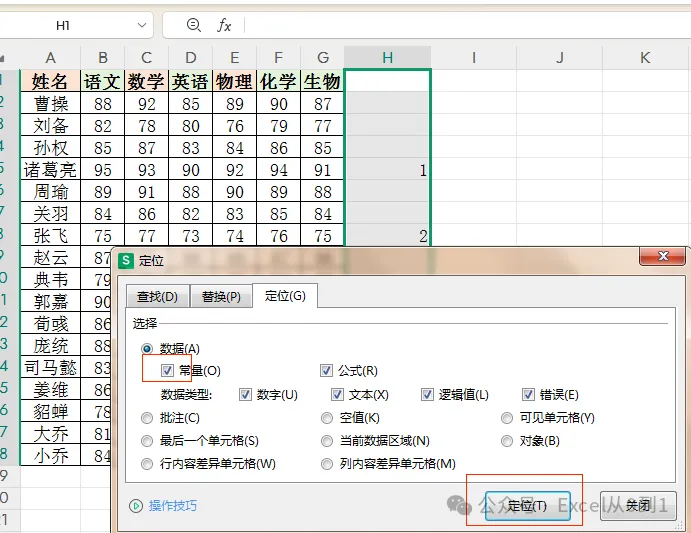Select column H header
Image resolution: width=691 pixels, height=533 pixels.
coord(387,58)
